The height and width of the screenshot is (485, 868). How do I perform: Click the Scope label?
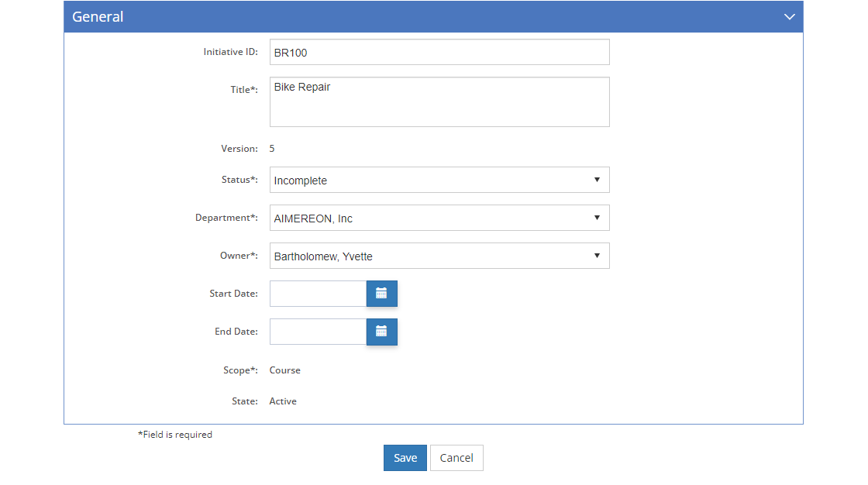[240, 370]
